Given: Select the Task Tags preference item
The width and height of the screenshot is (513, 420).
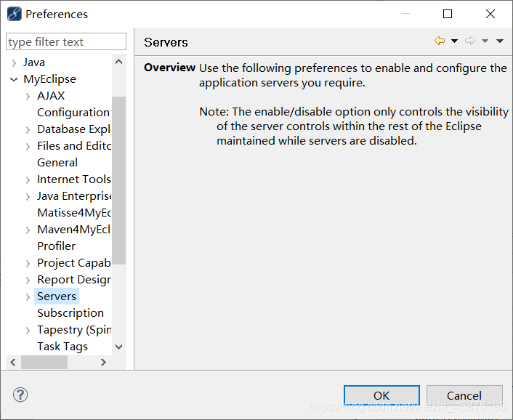Looking at the screenshot, I should [x=62, y=347].
